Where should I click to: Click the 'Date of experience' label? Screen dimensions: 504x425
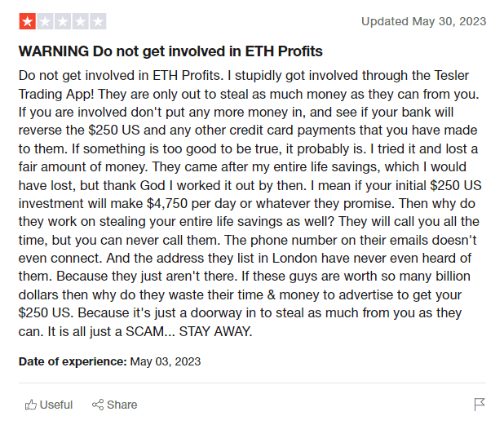(x=71, y=361)
